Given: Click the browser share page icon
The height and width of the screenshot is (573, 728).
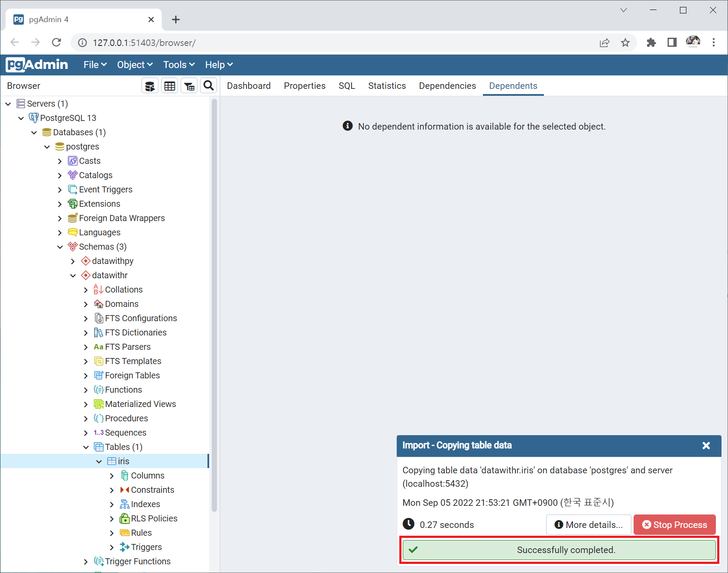Looking at the screenshot, I should tap(605, 42).
